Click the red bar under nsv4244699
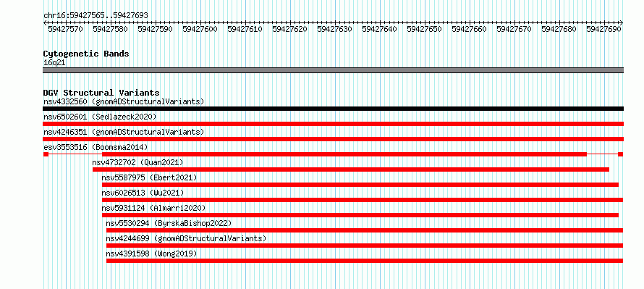Image resolution: width=644 pixels, height=289 pixels. (365, 246)
